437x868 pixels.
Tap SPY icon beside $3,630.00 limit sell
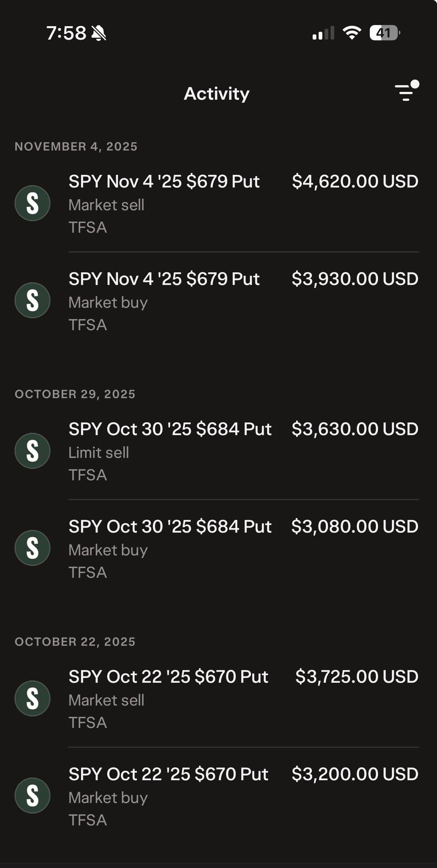(32, 451)
